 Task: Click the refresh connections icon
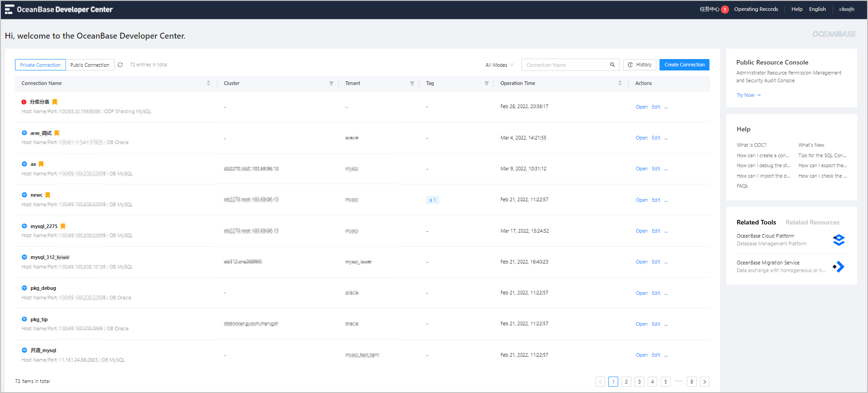pos(120,65)
